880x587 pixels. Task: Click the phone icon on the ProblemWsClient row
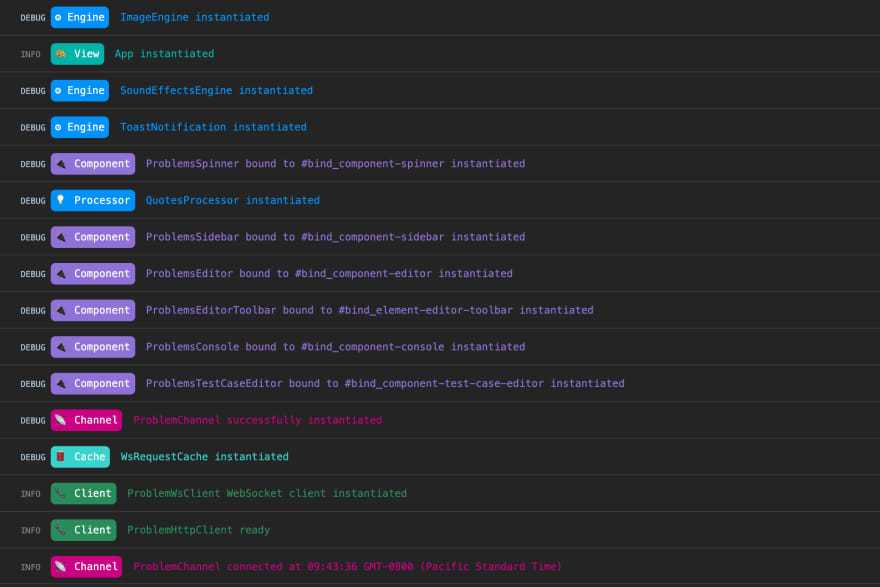click(61, 493)
